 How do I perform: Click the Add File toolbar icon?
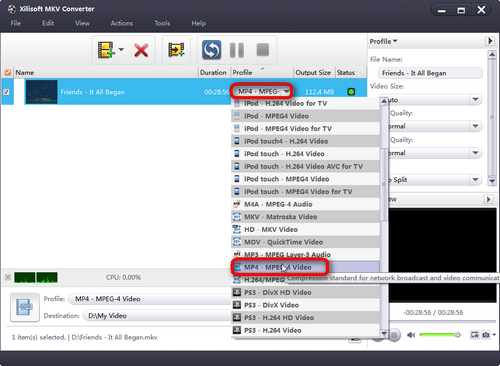pyautogui.click(x=106, y=50)
